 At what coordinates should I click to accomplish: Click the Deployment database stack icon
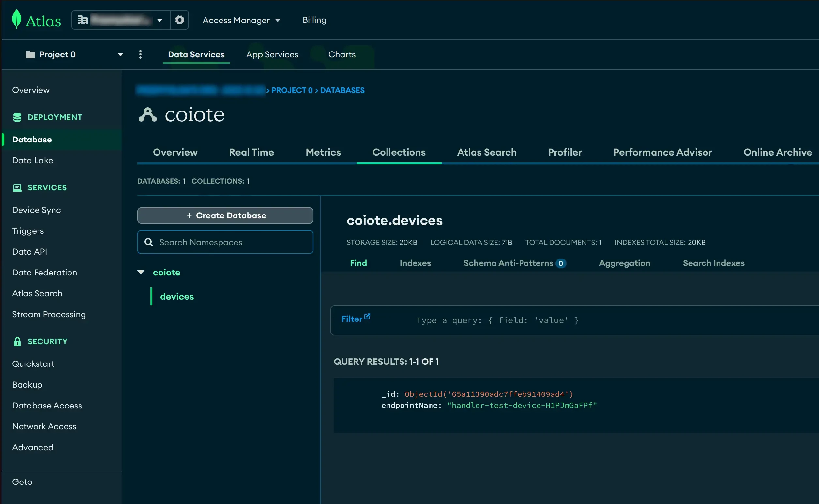[x=17, y=117]
